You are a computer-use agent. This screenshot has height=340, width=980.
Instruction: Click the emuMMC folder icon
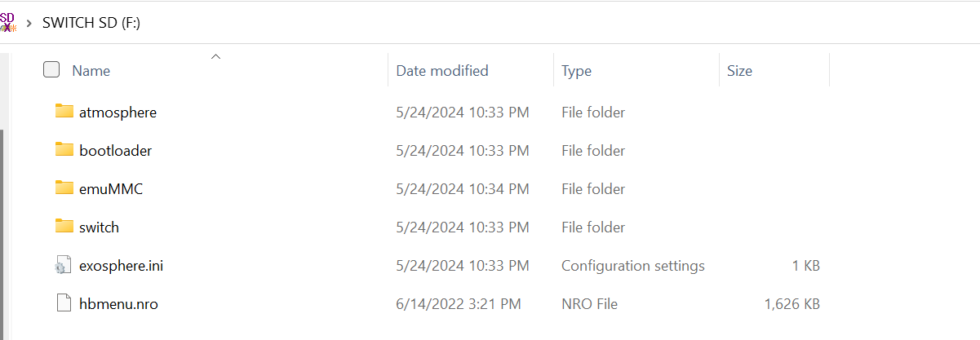point(64,188)
